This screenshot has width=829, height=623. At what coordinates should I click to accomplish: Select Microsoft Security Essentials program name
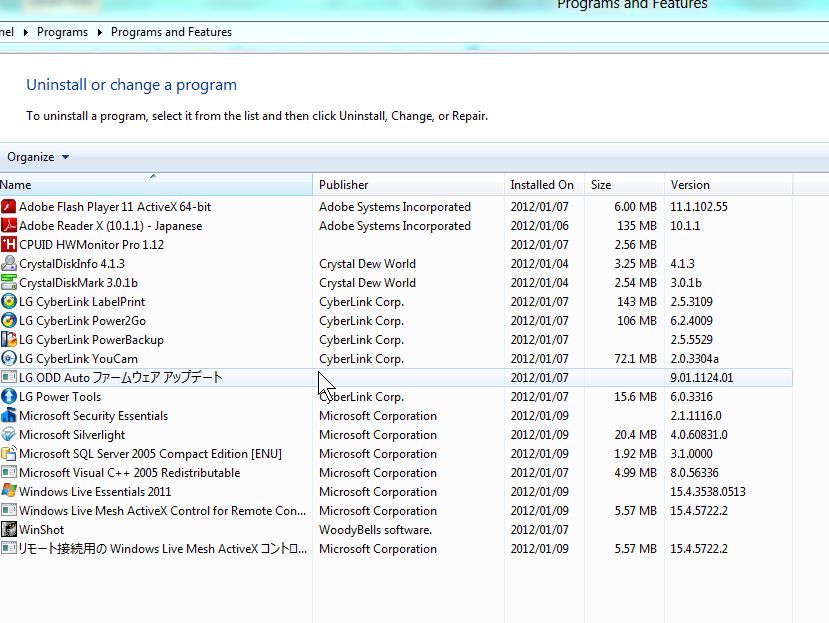tap(94, 416)
